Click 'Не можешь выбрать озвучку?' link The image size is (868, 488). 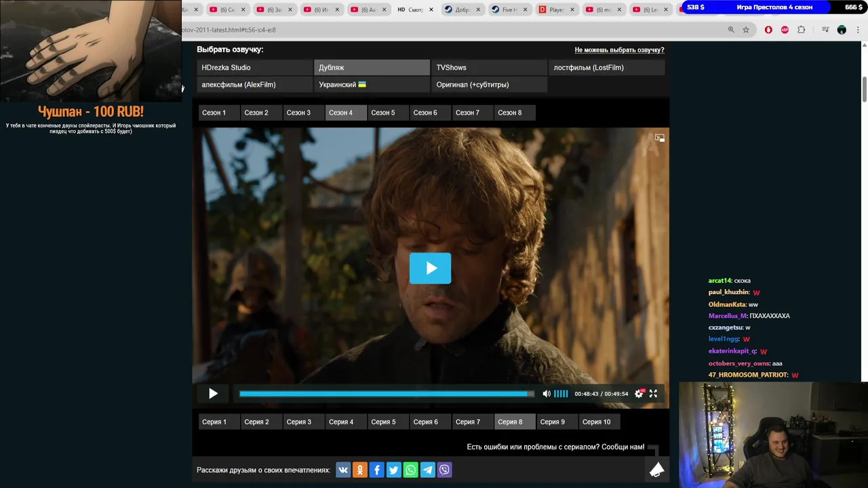619,50
